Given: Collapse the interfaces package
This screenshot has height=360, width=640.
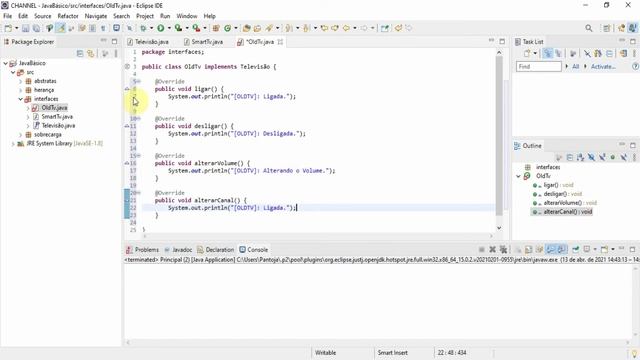Looking at the screenshot, I should (x=20, y=99).
